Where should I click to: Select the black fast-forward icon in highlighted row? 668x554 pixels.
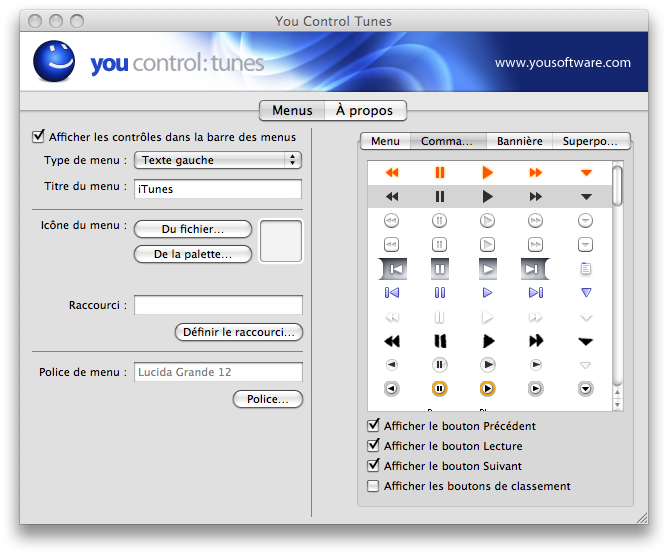(x=536, y=196)
